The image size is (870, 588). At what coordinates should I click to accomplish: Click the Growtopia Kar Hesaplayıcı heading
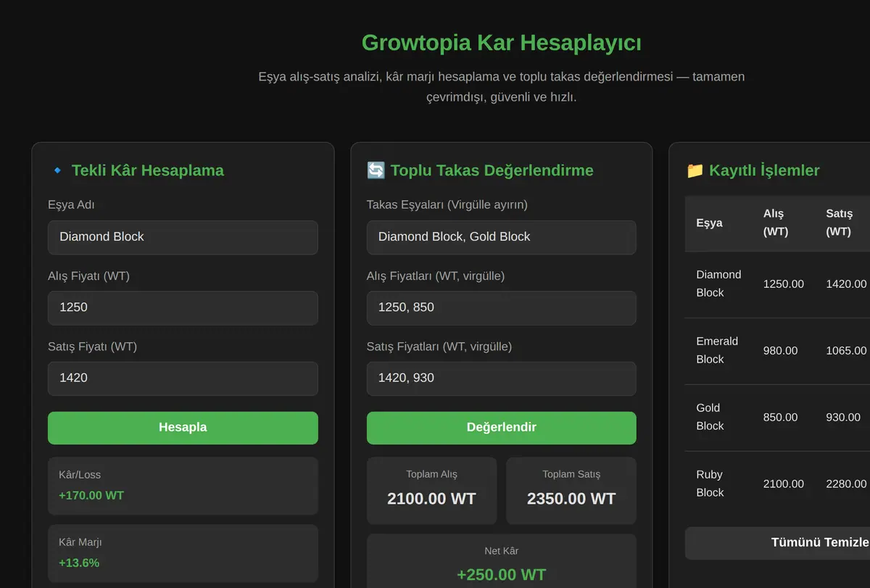[x=502, y=43]
